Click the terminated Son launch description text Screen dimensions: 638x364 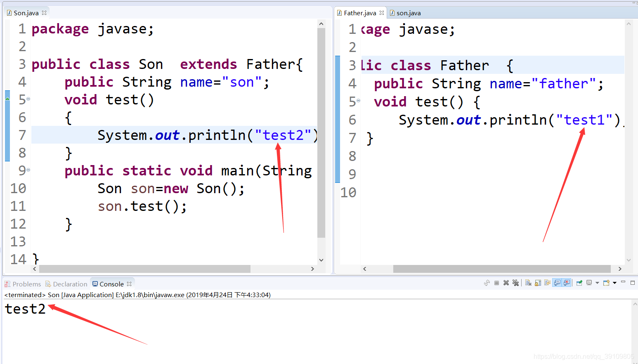(137, 295)
